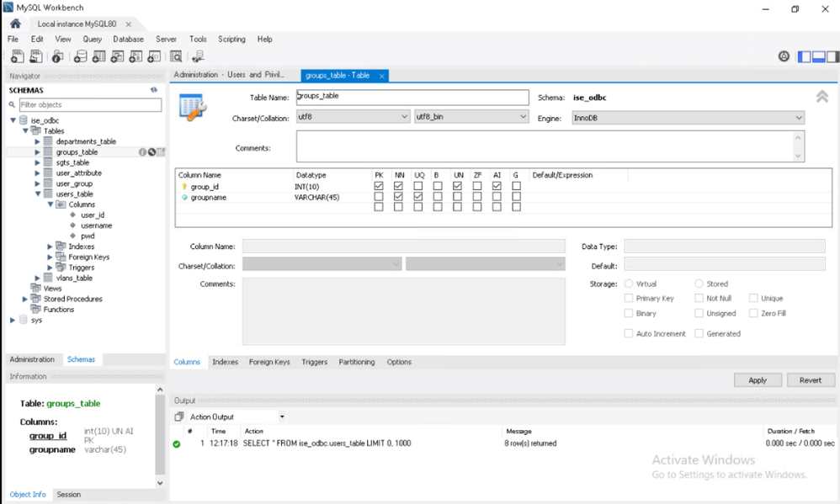The height and width of the screenshot is (504, 840).
Task: Expand the sys schema node
Action: (13, 320)
